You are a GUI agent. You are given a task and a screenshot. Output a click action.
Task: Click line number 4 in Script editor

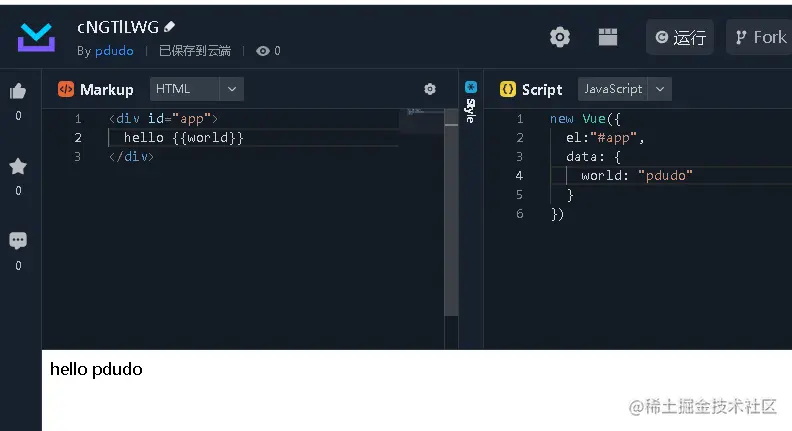coord(519,175)
